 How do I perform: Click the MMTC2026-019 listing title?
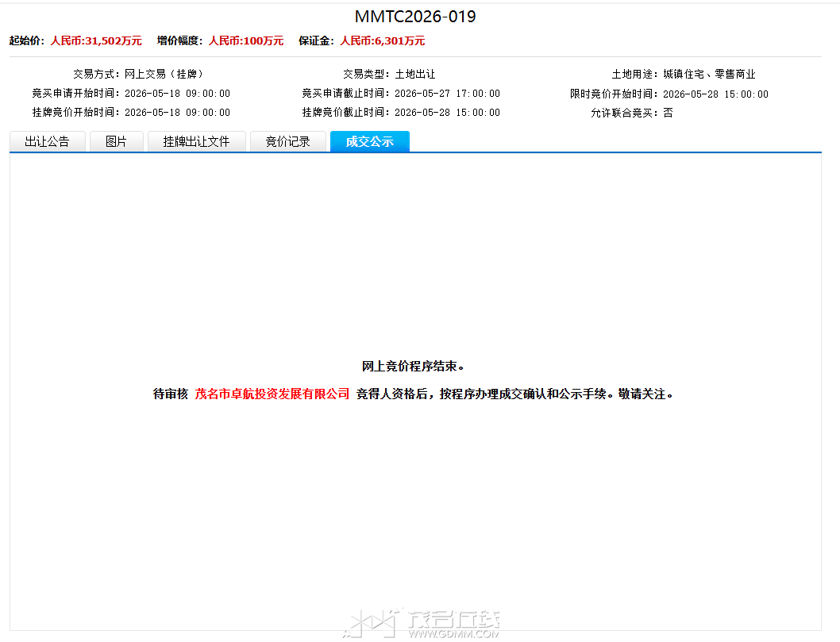(x=415, y=17)
